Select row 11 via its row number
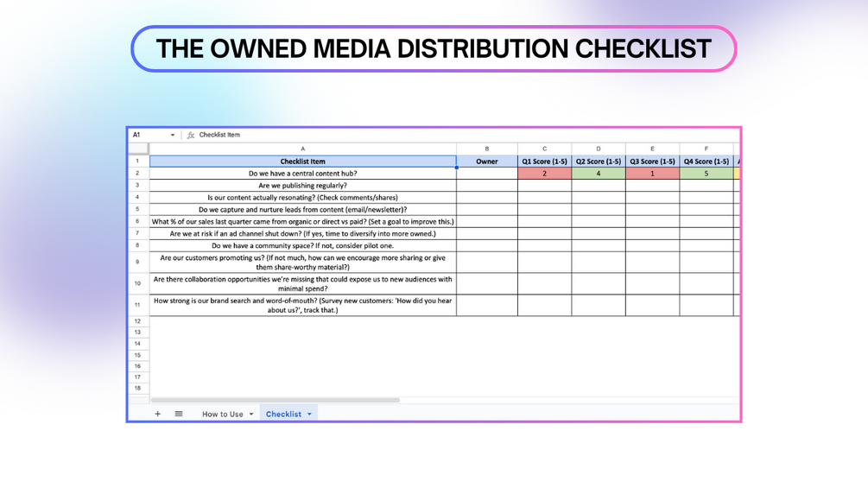The image size is (868, 488). pyautogui.click(x=138, y=306)
